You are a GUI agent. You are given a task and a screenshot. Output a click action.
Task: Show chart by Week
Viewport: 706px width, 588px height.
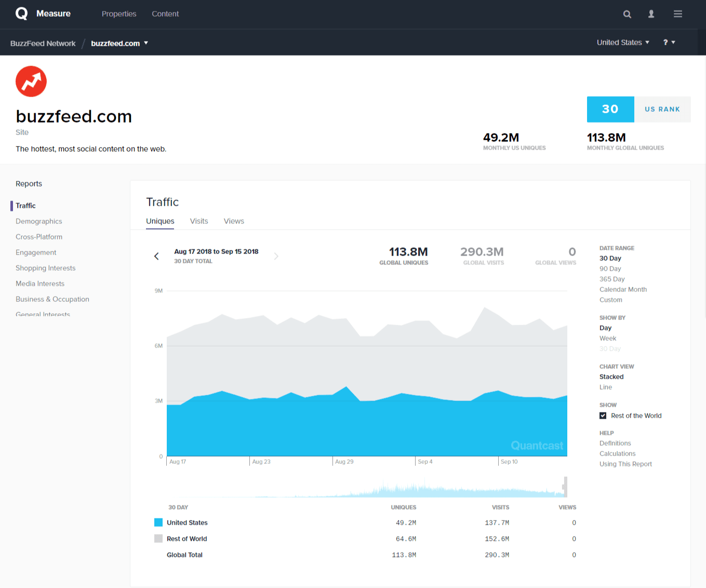[x=608, y=338]
